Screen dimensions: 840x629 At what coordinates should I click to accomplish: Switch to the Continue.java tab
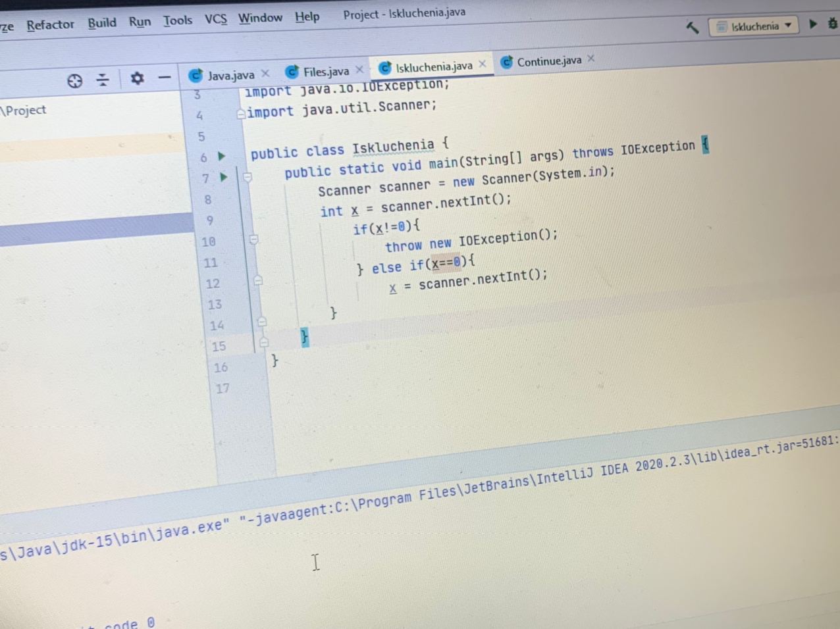pos(549,61)
